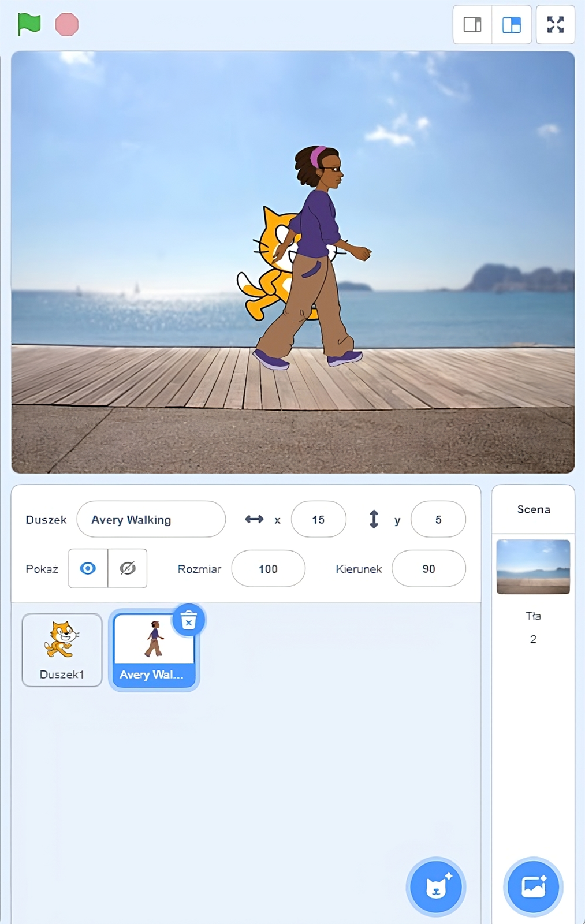Open the choose backdrop button

[x=533, y=886]
